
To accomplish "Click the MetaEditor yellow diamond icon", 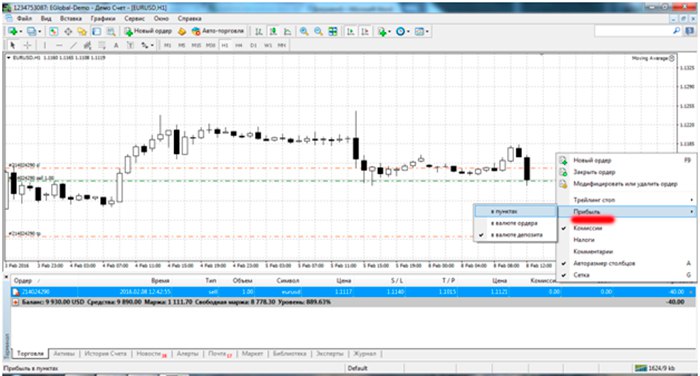I will pyautogui.click(x=182, y=31).
